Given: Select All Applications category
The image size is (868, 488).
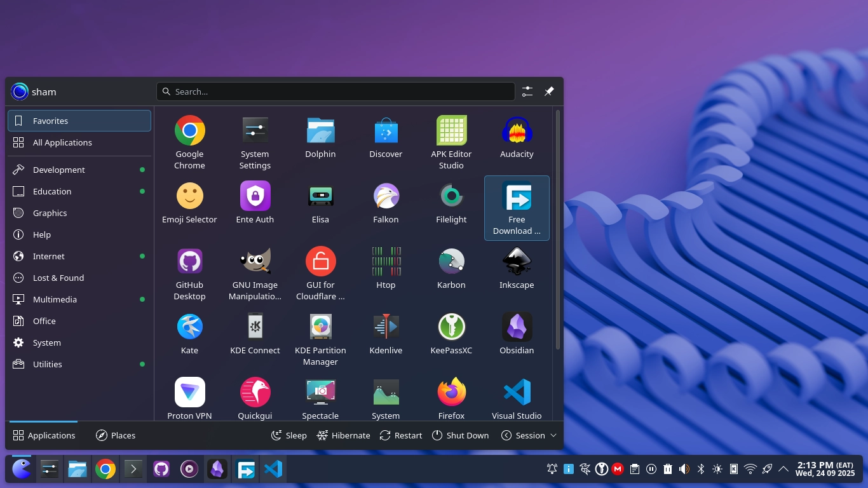Looking at the screenshot, I should point(79,142).
